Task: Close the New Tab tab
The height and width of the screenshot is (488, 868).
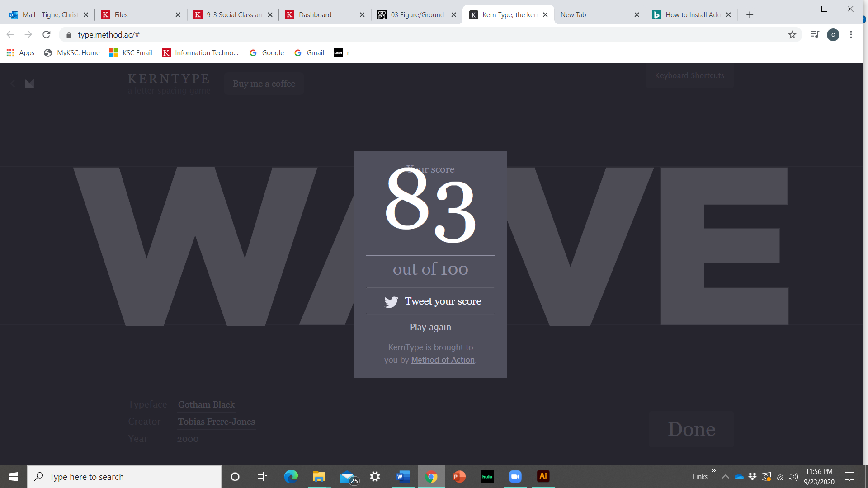Action: [637, 15]
